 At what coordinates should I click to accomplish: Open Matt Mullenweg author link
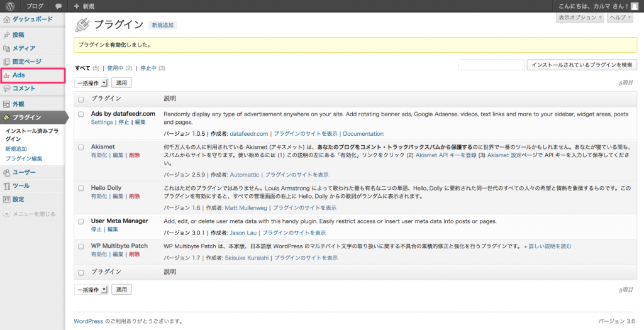(x=246, y=208)
